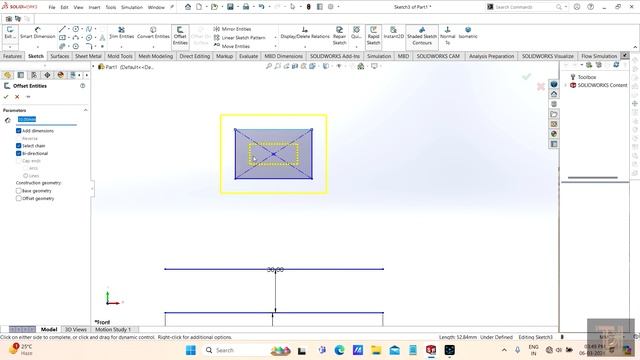The image size is (640, 360).
Task: Select the Line sketch tool
Action: [62, 29]
